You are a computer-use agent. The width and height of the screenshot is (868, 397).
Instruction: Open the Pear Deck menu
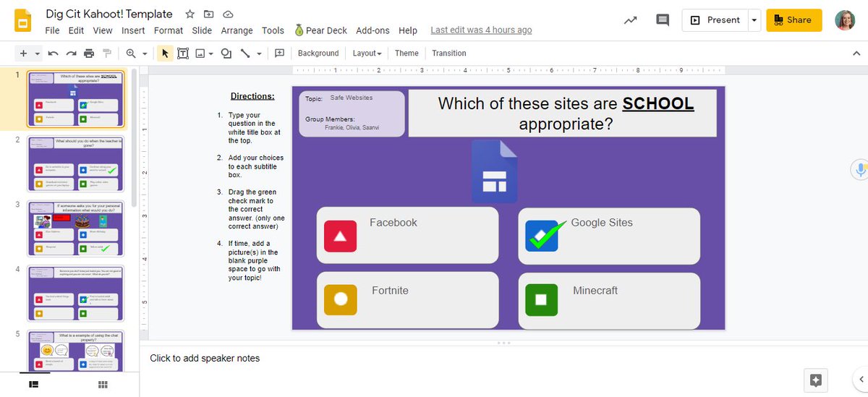(320, 30)
